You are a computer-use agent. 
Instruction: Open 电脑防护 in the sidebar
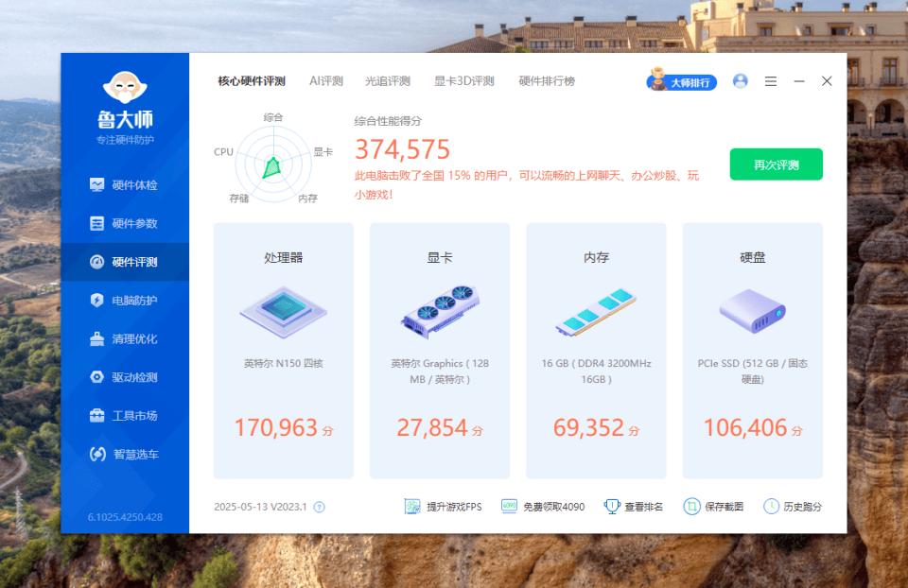(125, 301)
